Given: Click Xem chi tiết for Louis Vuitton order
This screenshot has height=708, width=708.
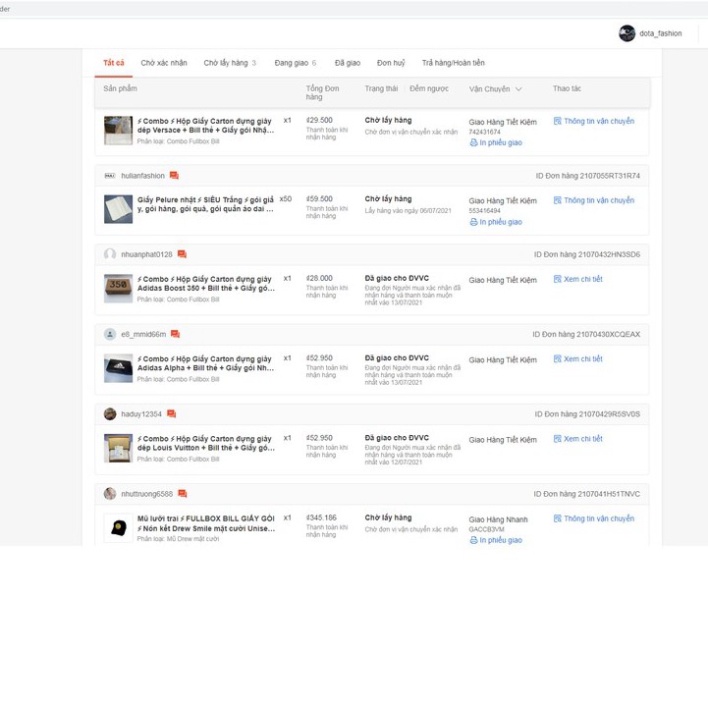Looking at the screenshot, I should 578,439.
